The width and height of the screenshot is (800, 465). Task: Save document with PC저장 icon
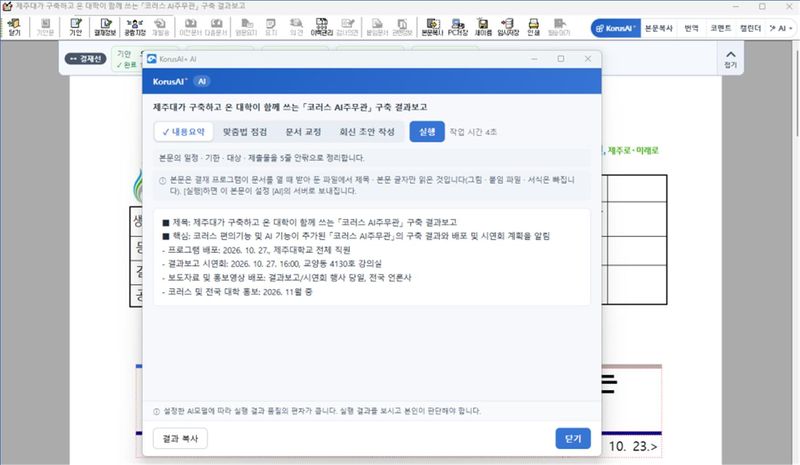458,27
